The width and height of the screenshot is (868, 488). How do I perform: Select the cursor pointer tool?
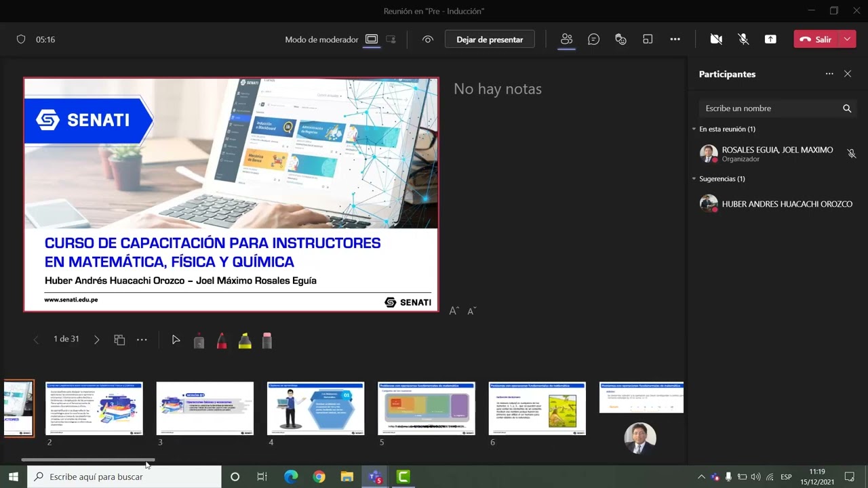point(176,340)
